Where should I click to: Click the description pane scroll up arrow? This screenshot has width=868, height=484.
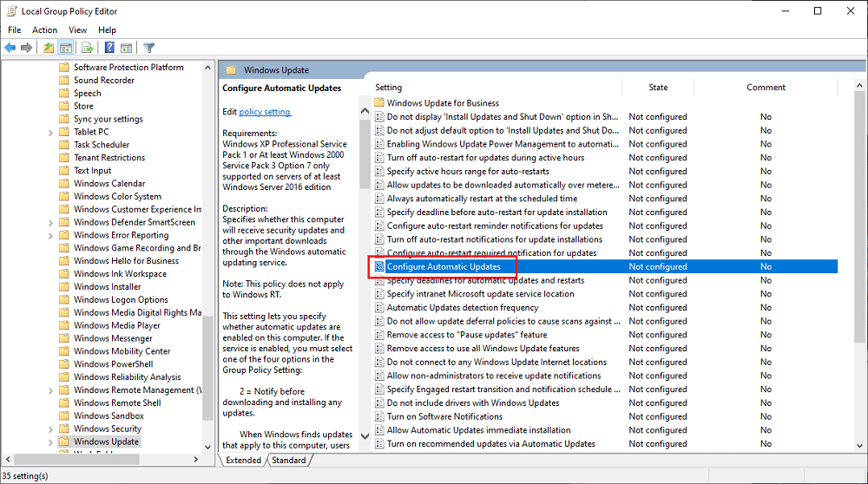pos(365,111)
